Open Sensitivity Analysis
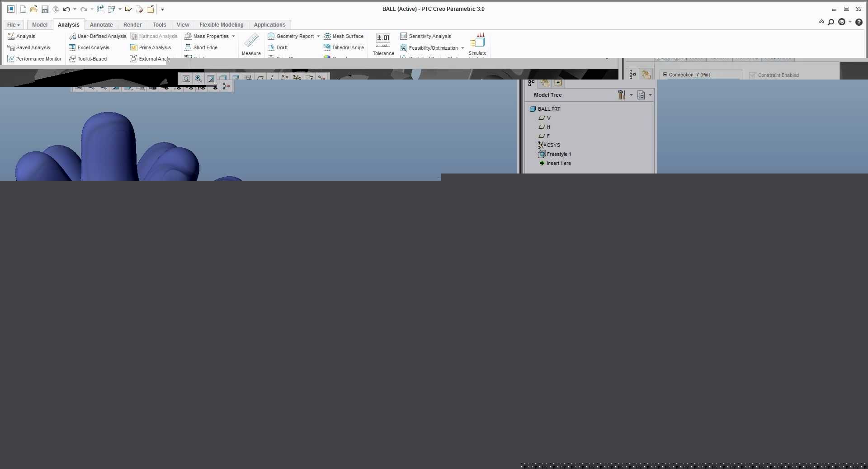This screenshot has height=469, width=868. 425,36
